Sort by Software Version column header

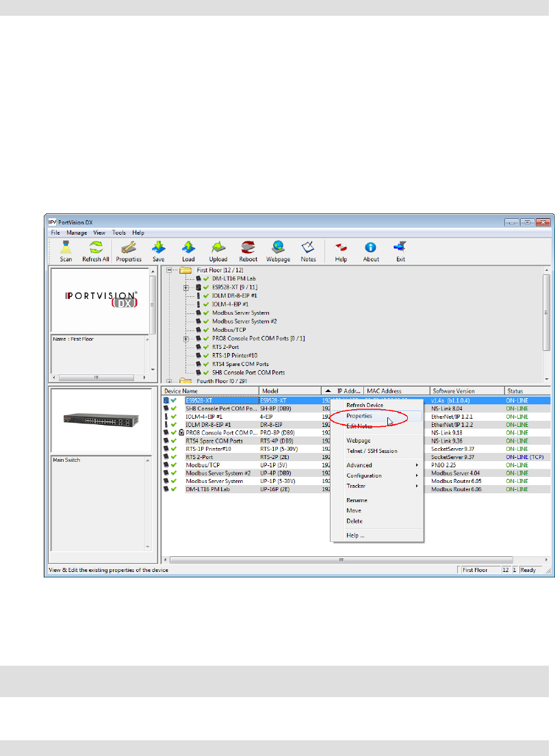(467, 391)
